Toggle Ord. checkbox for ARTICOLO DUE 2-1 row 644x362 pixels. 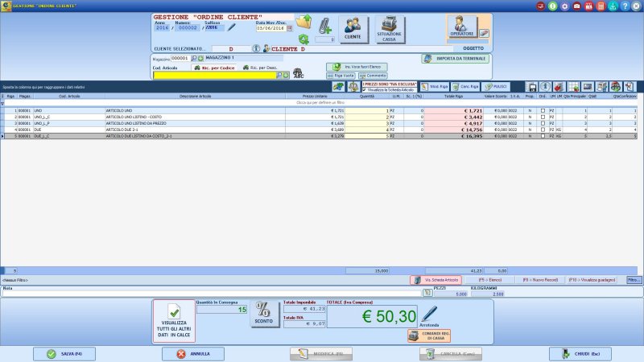[543, 130]
